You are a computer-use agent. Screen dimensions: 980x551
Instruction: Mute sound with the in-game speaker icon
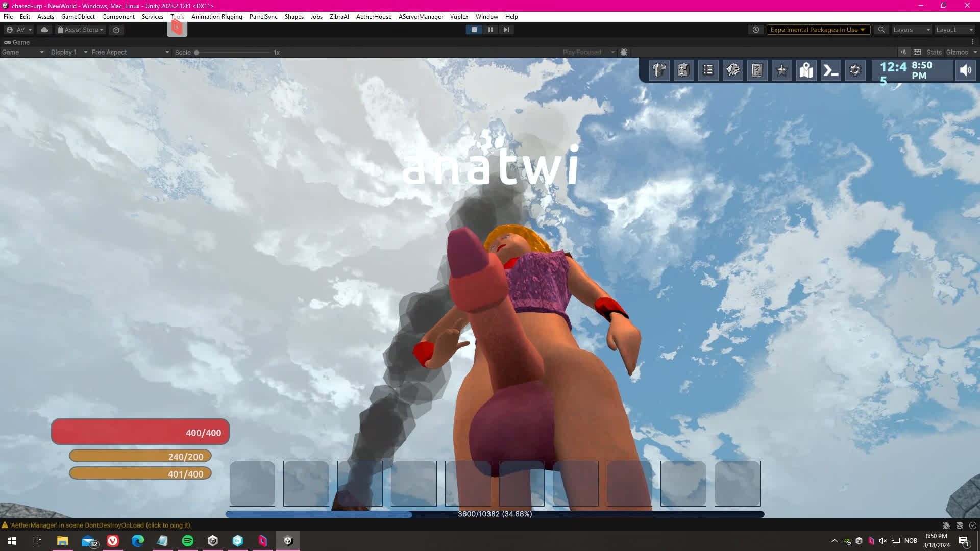click(x=966, y=70)
